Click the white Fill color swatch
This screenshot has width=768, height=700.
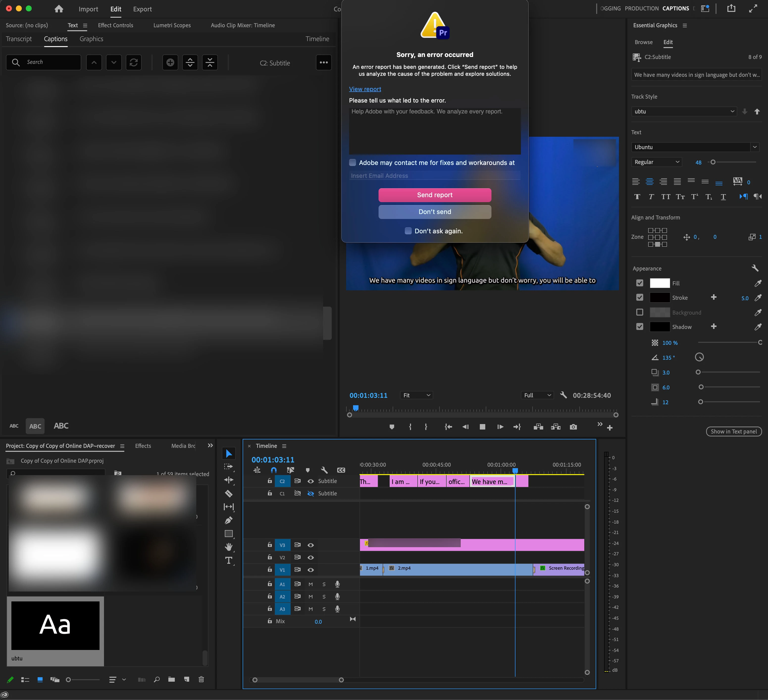(659, 283)
